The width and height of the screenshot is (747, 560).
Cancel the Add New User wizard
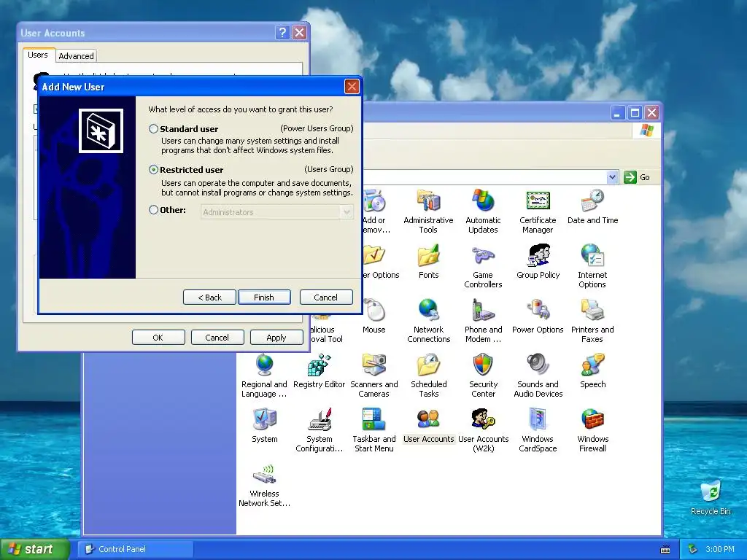pyautogui.click(x=326, y=297)
